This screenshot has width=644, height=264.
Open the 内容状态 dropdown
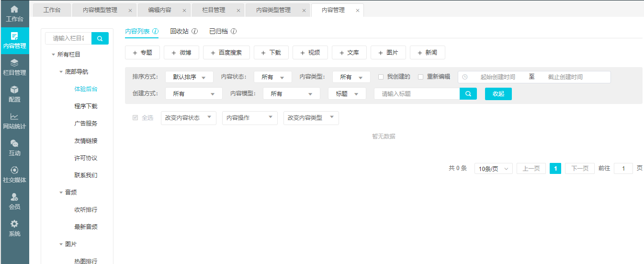click(x=272, y=77)
